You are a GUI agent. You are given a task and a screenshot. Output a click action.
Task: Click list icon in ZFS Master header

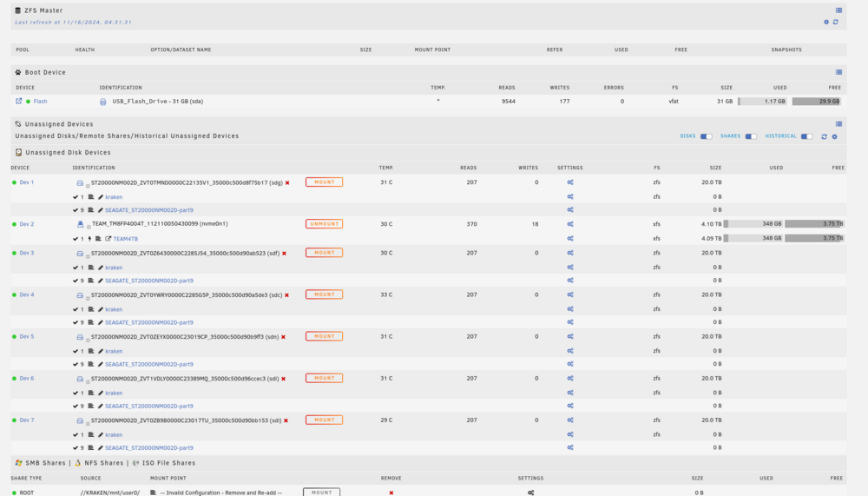pos(838,10)
